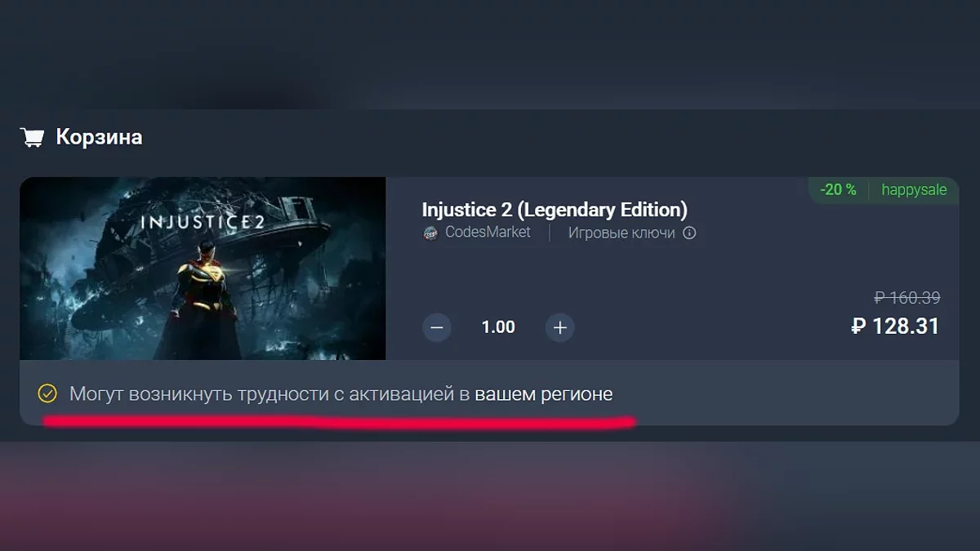Click the 1.00 quantity field
980x551 pixels.
tap(498, 327)
